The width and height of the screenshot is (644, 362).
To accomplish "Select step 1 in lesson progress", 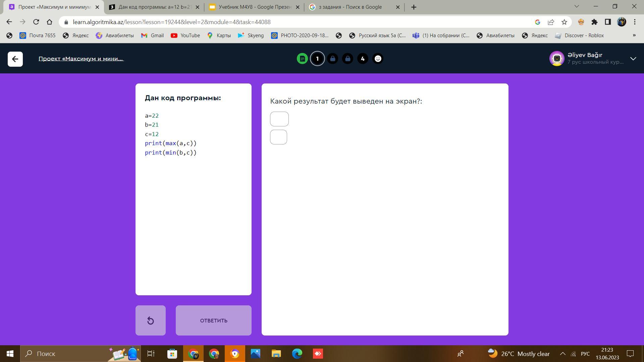I will click(x=317, y=59).
